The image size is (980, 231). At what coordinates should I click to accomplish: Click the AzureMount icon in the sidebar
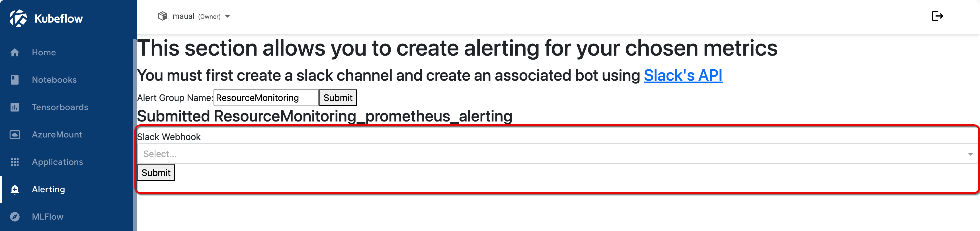coord(15,135)
